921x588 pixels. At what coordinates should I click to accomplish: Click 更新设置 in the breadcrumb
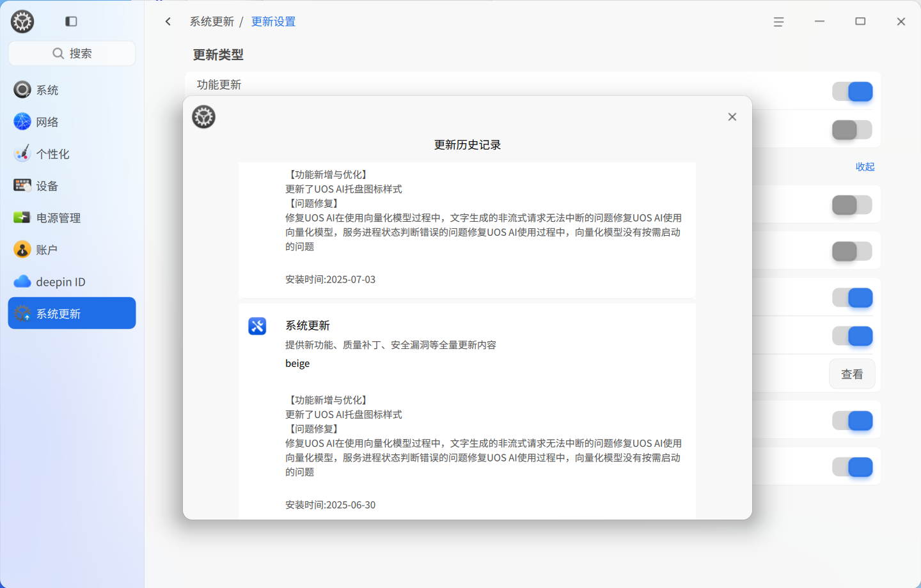(x=273, y=22)
